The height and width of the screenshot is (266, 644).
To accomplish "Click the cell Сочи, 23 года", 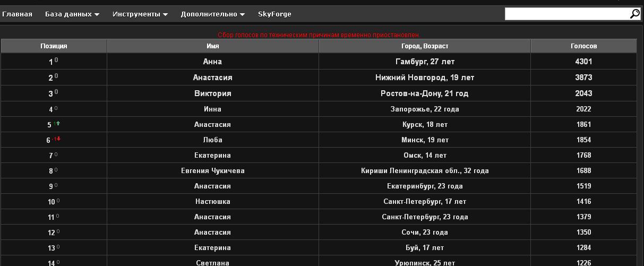I will [425, 232].
